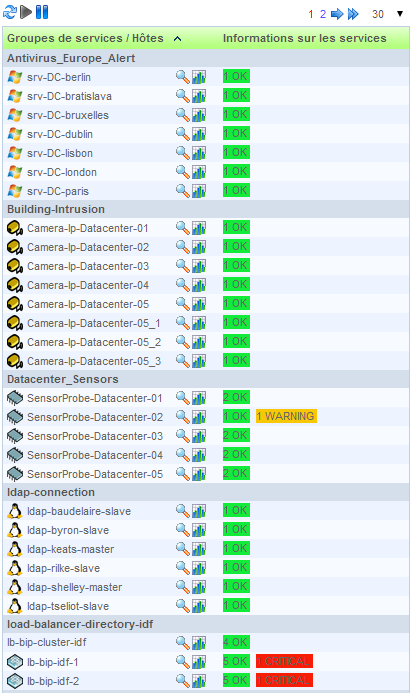
Task: View the graph icon for SensorProbe-Datacenter-03
Action: pos(199,436)
